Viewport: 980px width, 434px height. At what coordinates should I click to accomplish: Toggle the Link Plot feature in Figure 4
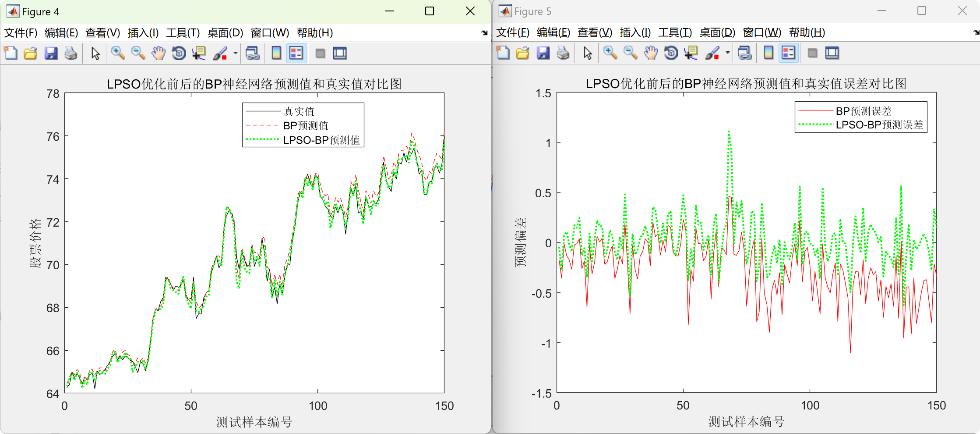click(253, 53)
